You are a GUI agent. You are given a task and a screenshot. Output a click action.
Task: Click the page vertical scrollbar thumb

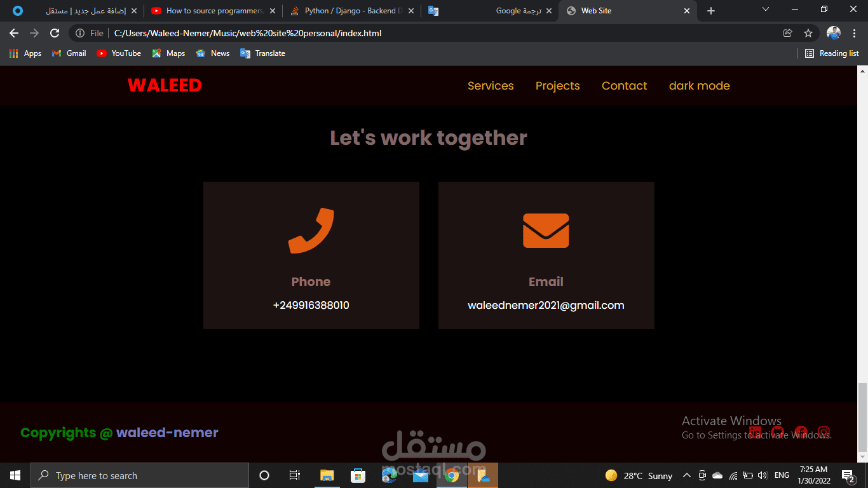[862, 417]
